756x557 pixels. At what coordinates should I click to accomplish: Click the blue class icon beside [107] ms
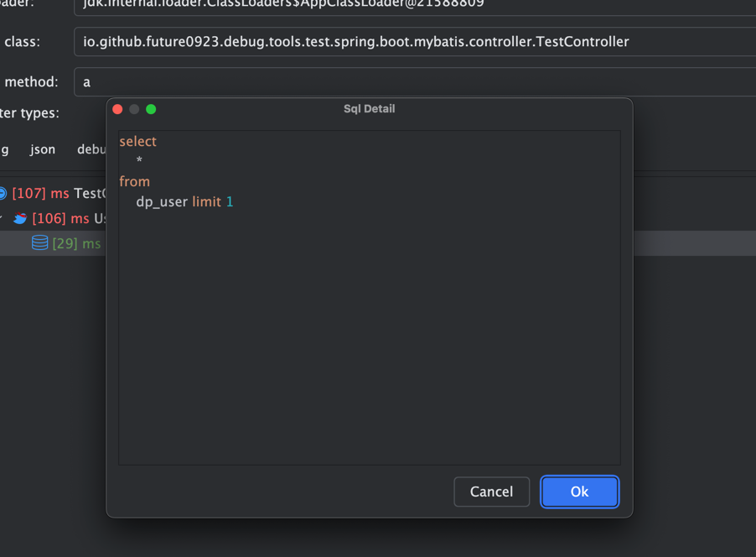(x=3, y=194)
